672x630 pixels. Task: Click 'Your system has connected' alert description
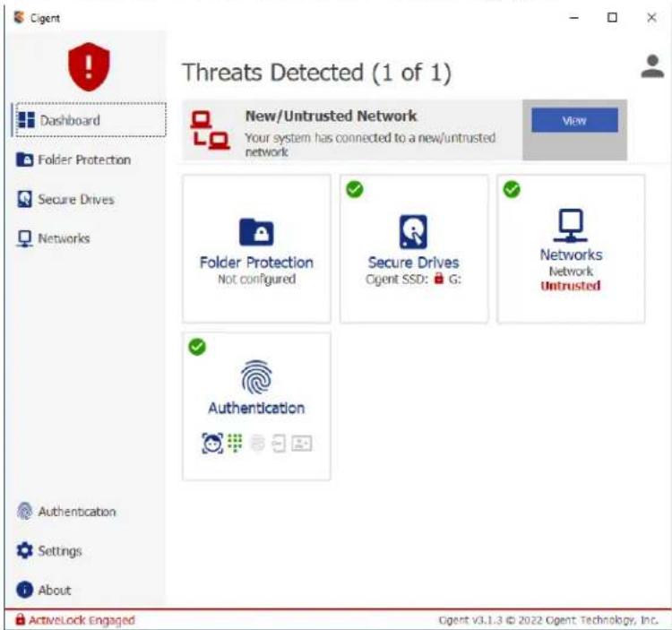pyautogui.click(x=370, y=144)
